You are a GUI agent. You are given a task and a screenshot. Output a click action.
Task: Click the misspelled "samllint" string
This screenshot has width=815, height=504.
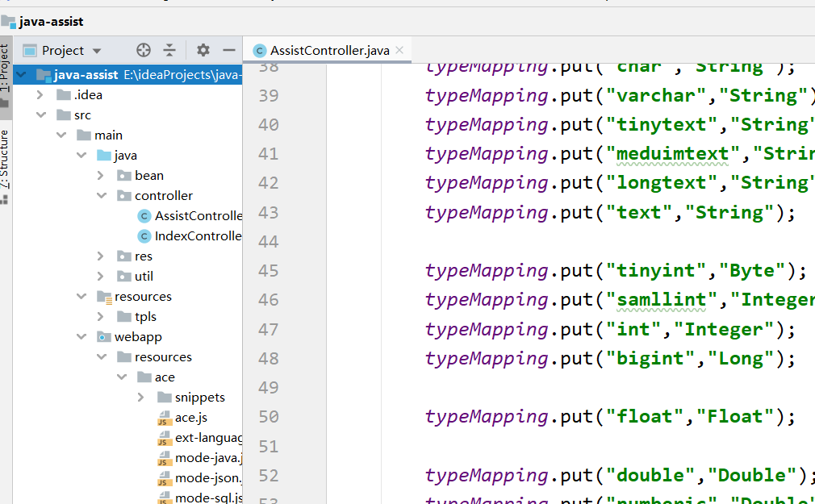click(661, 300)
